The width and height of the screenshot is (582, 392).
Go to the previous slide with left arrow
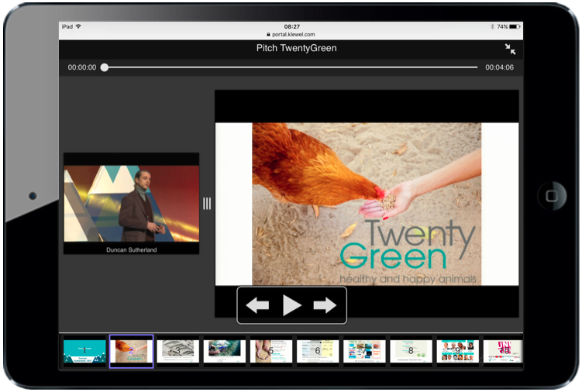[x=257, y=305]
